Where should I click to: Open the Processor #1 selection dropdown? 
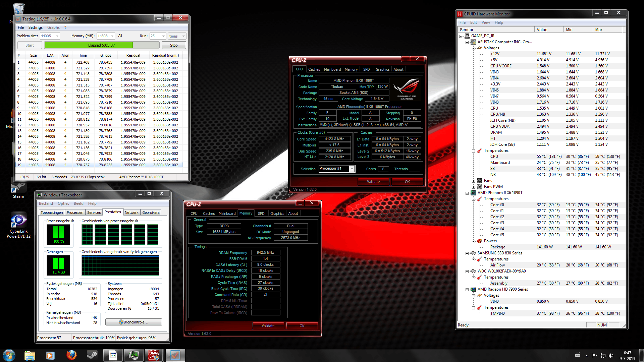point(352,169)
